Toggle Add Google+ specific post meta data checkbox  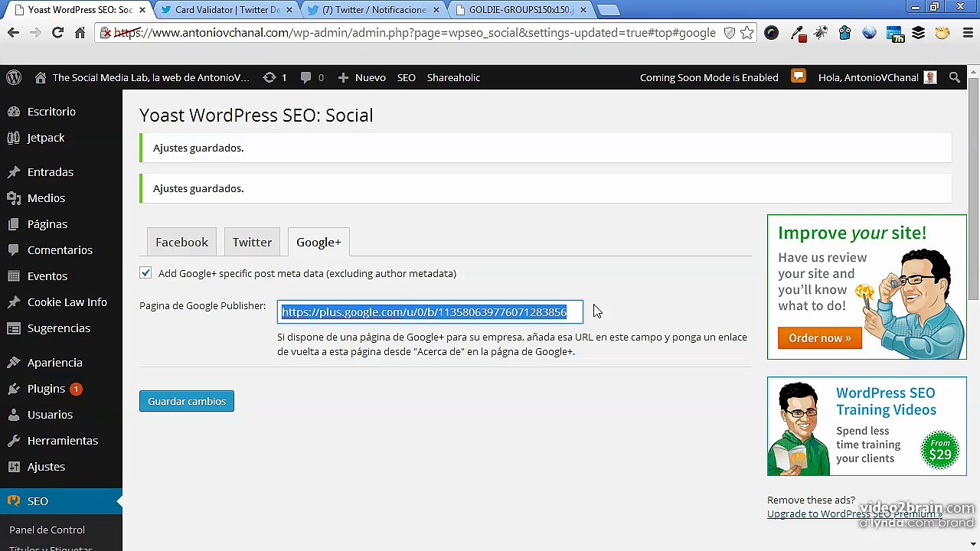tap(145, 272)
